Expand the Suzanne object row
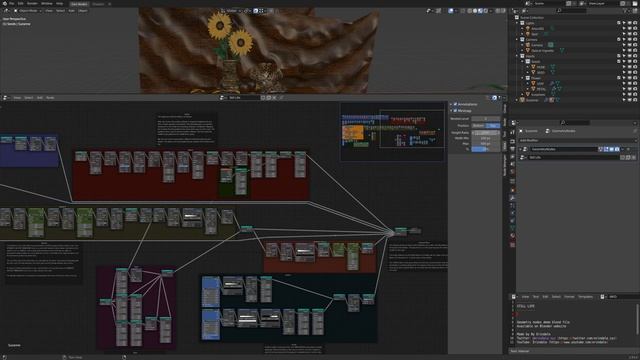Viewport: 640px width, 360px height. click(517, 100)
